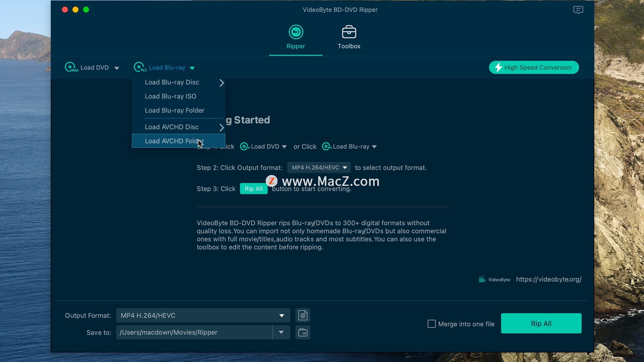Viewport: 644px width, 362px height.
Task: Click the feedback message icon top right
Action: tap(578, 10)
